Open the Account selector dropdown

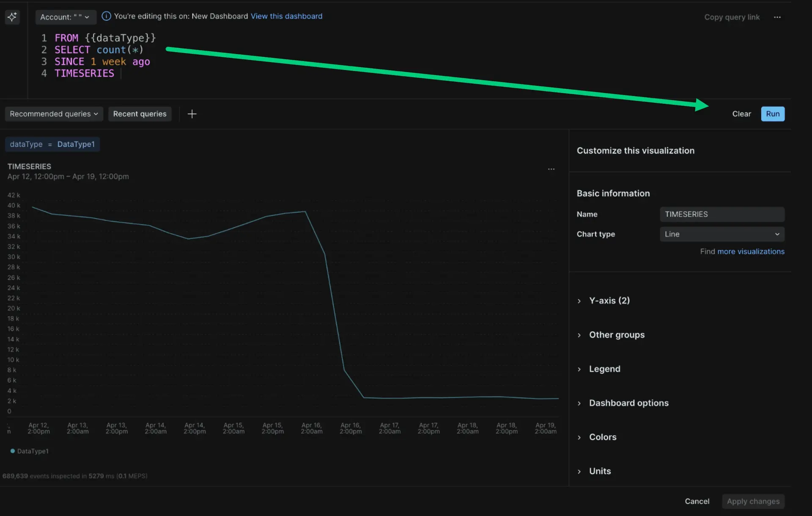pos(65,17)
